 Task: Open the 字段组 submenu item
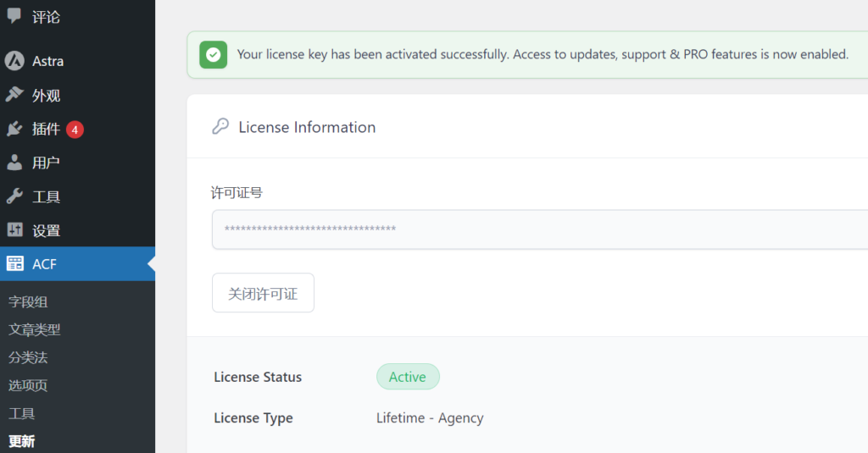point(28,301)
